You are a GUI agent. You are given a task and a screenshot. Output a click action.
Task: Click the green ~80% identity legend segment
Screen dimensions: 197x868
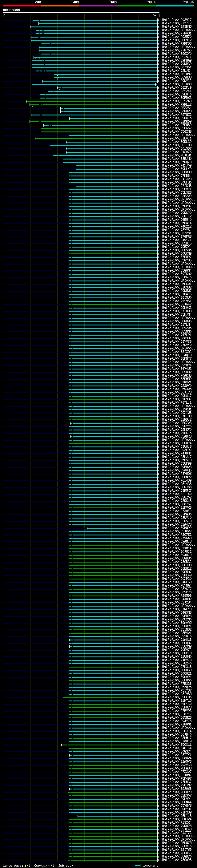pos(137,6)
